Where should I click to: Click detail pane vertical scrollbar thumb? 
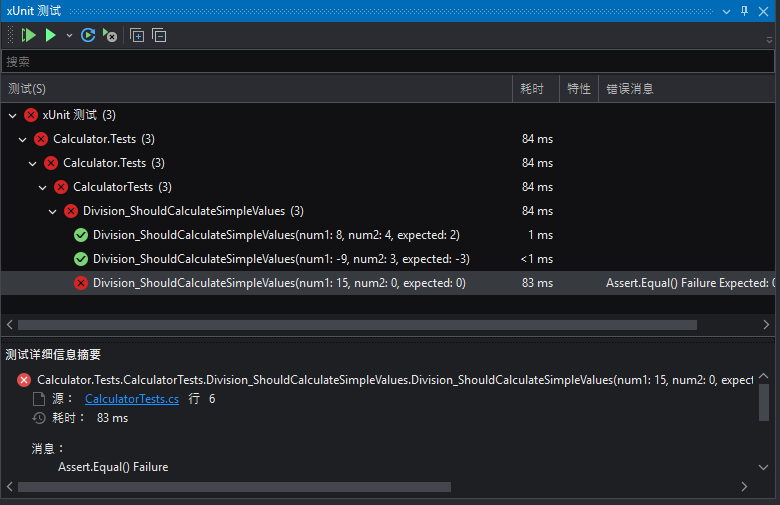764,403
